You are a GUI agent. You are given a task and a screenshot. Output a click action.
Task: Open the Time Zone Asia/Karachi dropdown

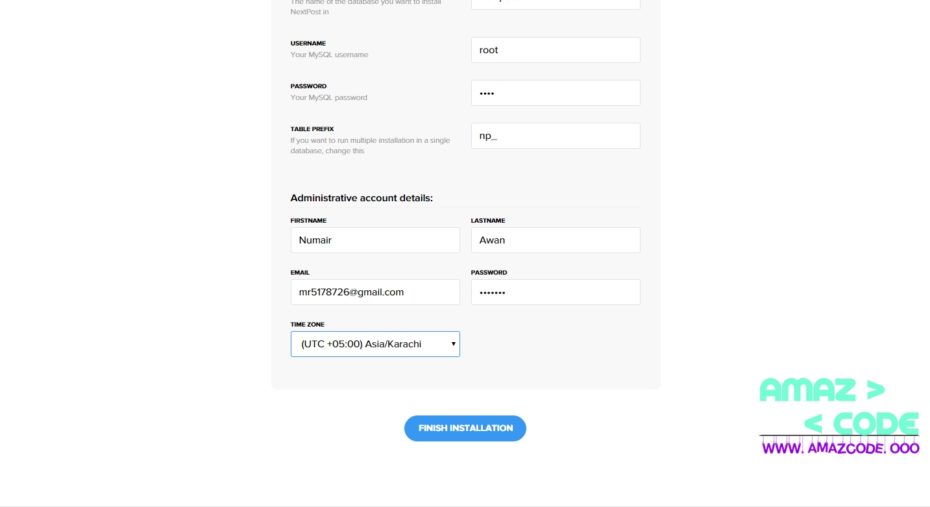click(375, 344)
